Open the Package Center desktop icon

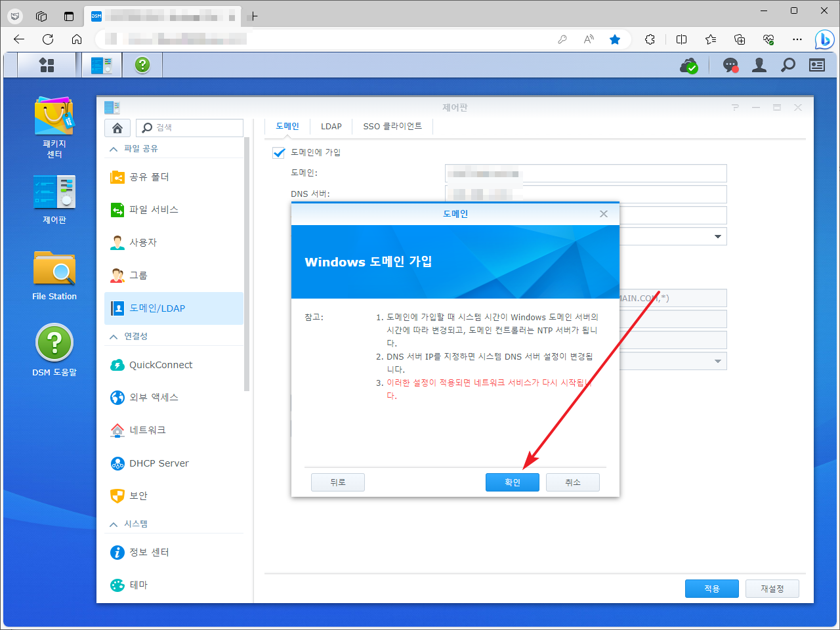click(54, 128)
